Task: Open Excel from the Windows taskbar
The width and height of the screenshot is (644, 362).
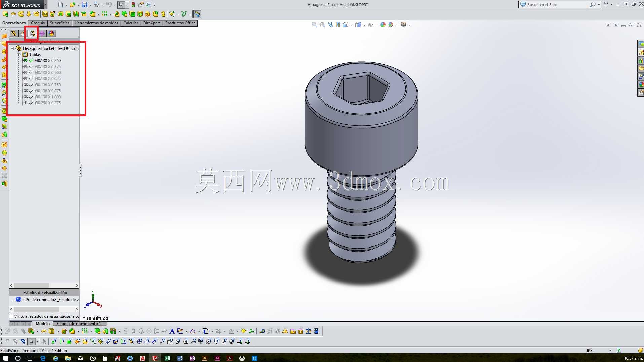Action: 167,358
